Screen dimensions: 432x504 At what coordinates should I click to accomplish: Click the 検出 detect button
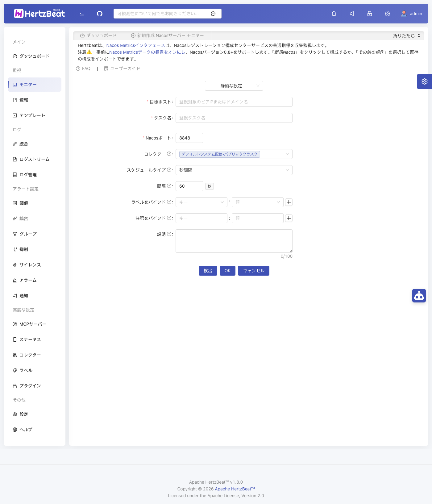[208, 271]
